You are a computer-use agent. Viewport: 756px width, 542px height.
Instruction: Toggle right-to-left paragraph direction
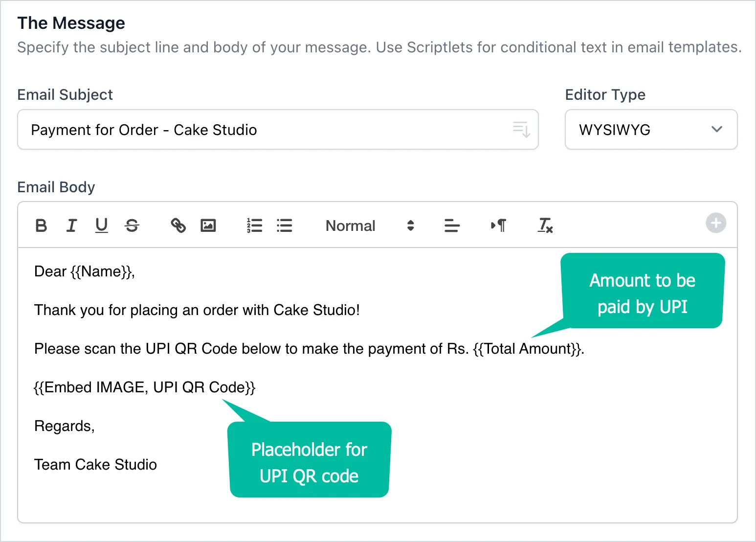coord(498,226)
